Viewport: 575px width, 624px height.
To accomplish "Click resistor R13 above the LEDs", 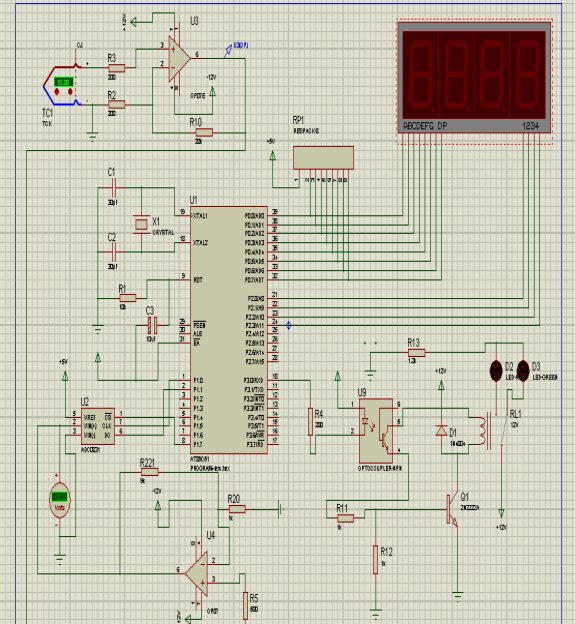I will point(417,353).
